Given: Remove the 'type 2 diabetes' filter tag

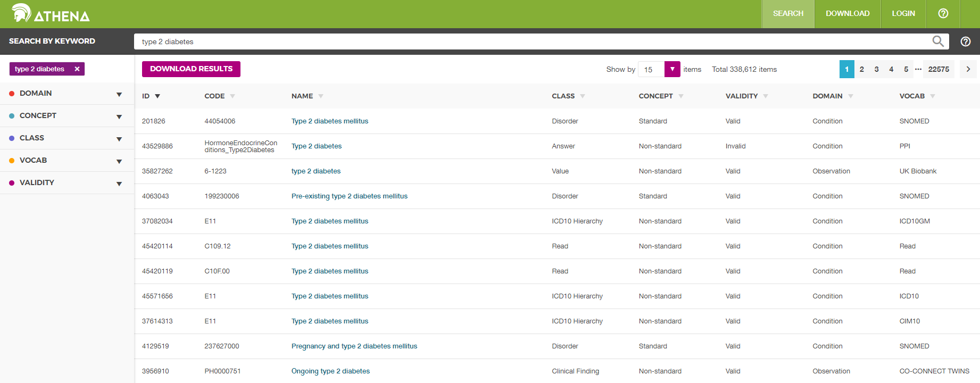Looking at the screenshot, I should tap(77, 69).
